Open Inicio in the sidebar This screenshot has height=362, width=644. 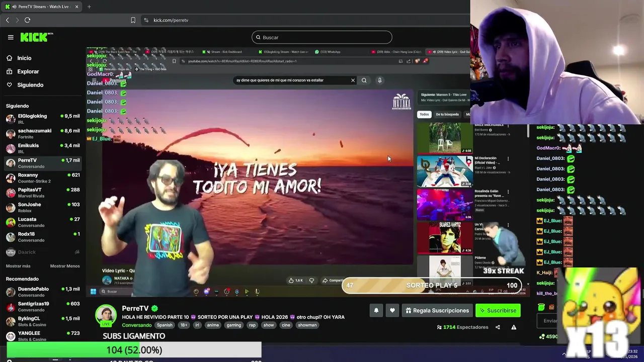tap(24, 58)
